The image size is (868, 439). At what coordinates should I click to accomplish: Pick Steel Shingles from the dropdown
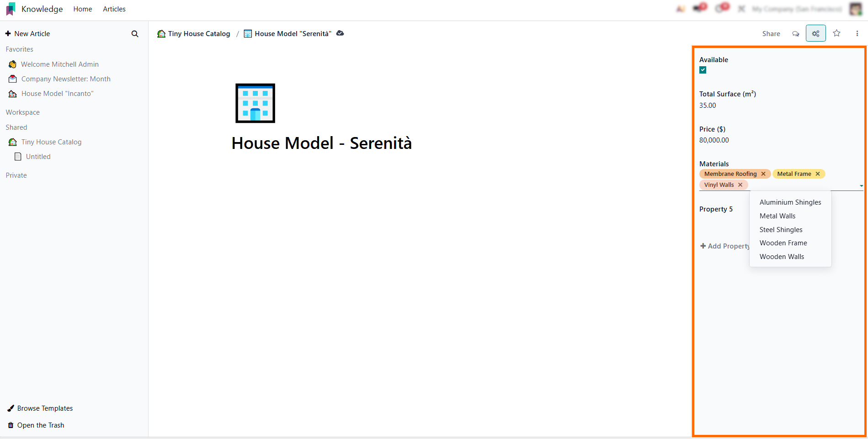[x=781, y=230]
